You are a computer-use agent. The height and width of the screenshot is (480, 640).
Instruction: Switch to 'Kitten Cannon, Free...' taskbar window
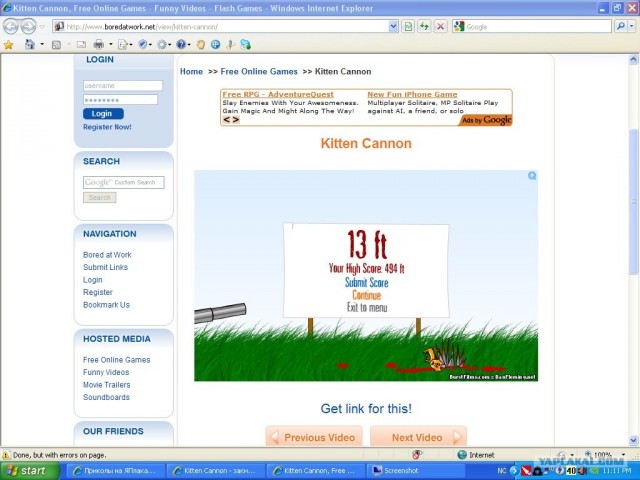tap(317, 471)
